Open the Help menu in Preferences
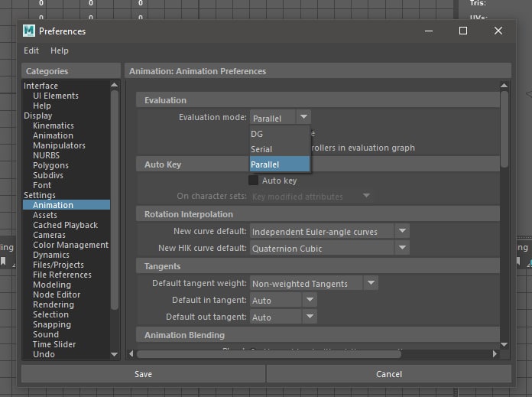Viewport: 532px width, 397px height. point(60,50)
